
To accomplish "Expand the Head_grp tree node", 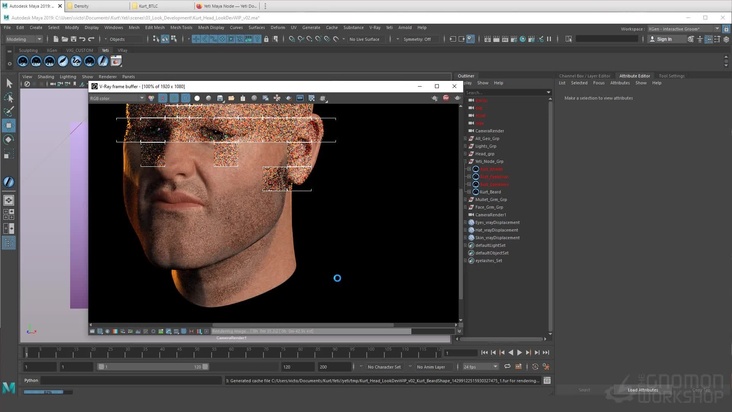I will tap(466, 154).
